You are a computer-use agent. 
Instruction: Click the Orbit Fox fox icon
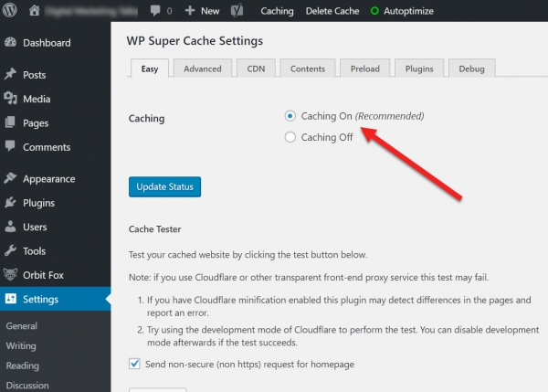[x=10, y=274]
